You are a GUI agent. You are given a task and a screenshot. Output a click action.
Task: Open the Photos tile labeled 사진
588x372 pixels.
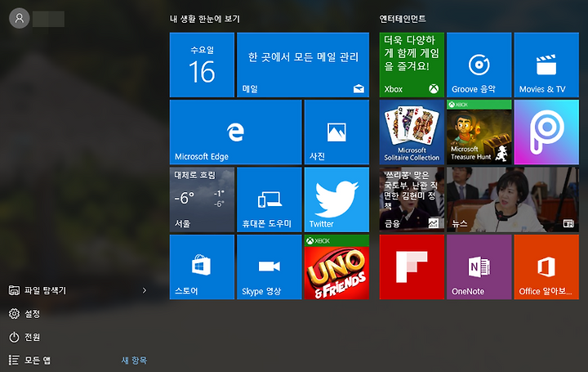[x=336, y=132]
